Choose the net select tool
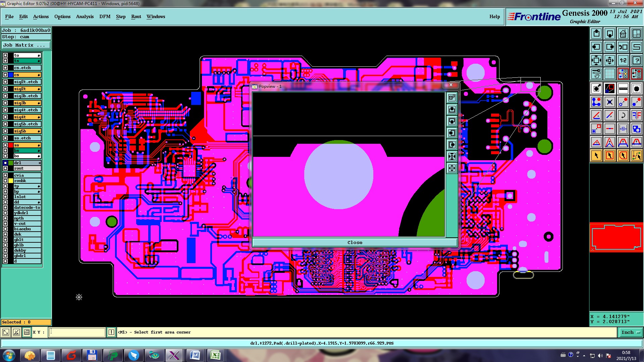Image resolution: width=644 pixels, height=362 pixels. pos(637,156)
